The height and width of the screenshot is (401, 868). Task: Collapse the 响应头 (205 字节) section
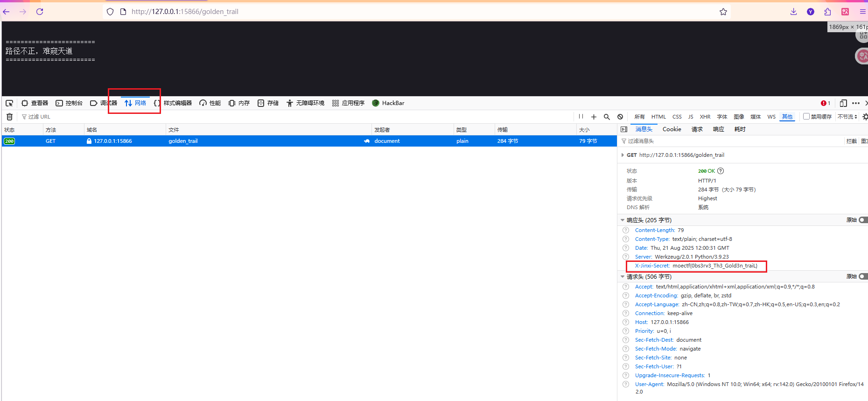(623, 220)
